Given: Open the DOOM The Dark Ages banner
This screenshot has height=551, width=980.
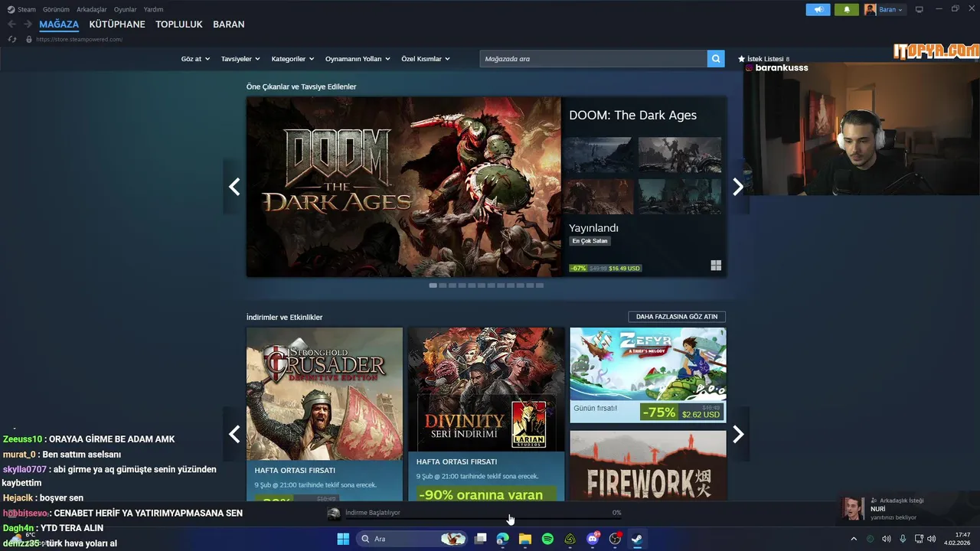Looking at the screenshot, I should tap(403, 187).
